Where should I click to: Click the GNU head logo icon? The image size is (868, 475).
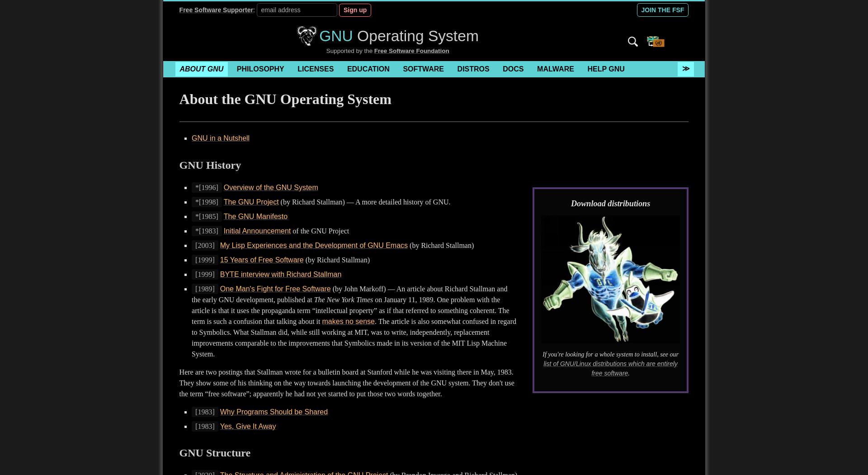coord(307,36)
